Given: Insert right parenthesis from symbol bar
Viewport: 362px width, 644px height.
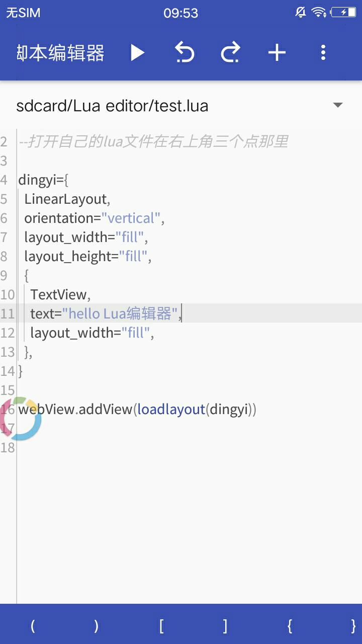Looking at the screenshot, I should [97, 626].
